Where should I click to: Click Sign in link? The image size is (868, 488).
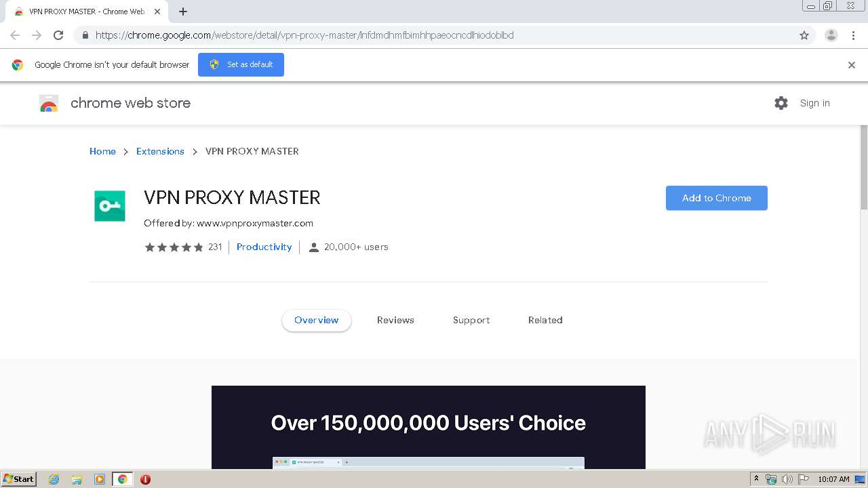(814, 103)
